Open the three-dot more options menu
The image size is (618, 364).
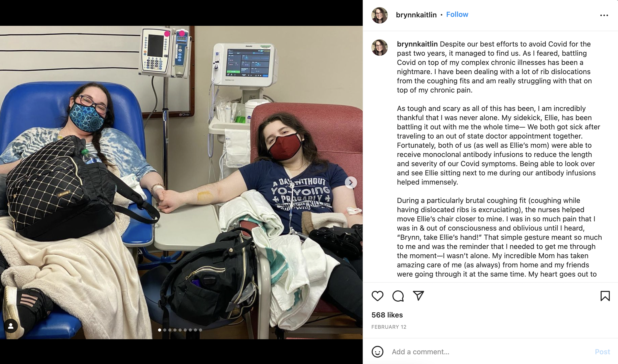click(x=604, y=15)
